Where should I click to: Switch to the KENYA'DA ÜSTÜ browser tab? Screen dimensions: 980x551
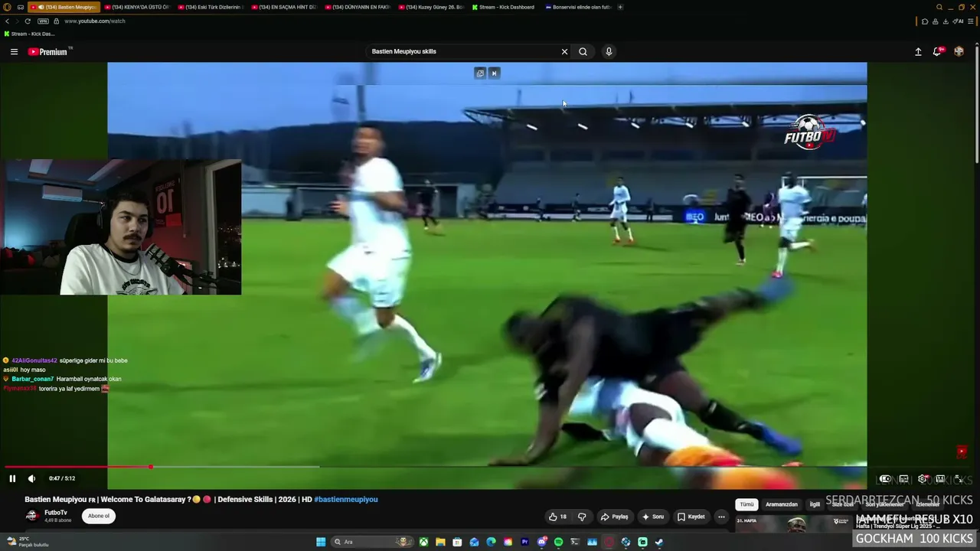tap(136, 7)
